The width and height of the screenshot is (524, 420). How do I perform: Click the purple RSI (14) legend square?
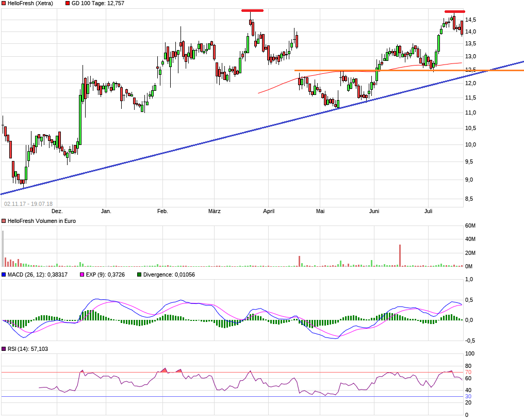tap(4, 349)
